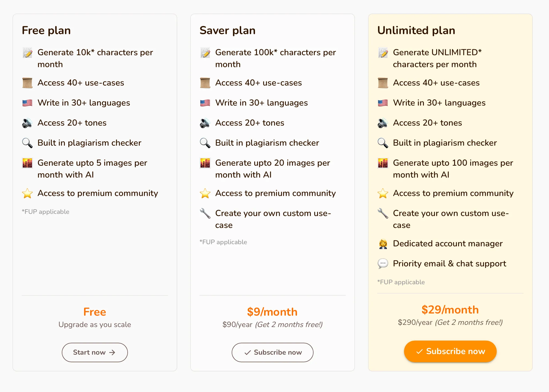Click the Saver plan heading
This screenshot has height=392, width=549.
228,30
